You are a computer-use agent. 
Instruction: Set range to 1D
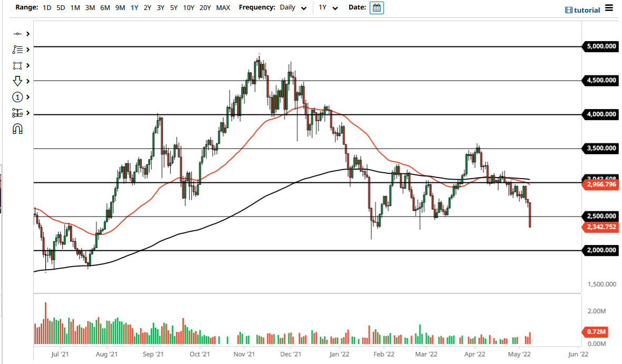[47, 7]
